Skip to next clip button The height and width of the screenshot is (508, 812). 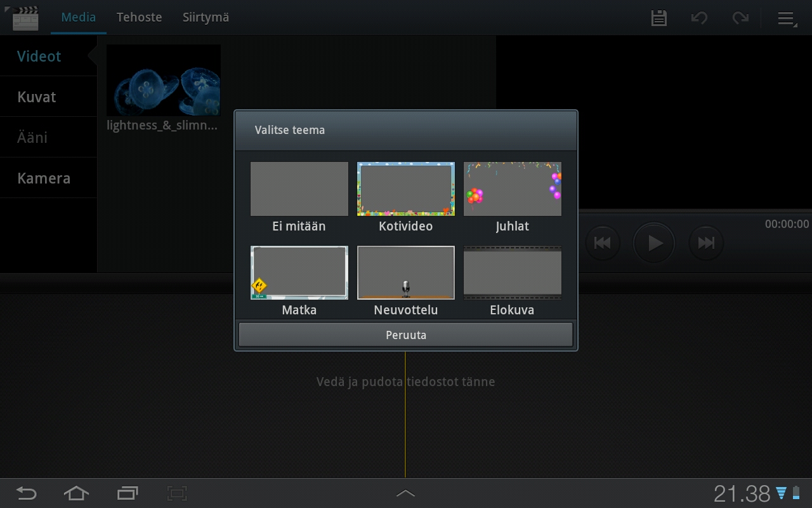706,243
